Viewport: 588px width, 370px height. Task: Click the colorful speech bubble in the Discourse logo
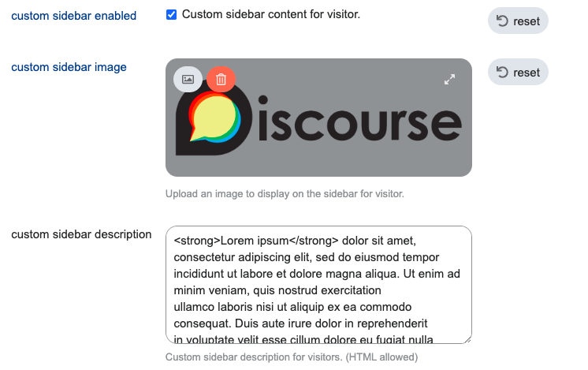pyautogui.click(x=214, y=118)
